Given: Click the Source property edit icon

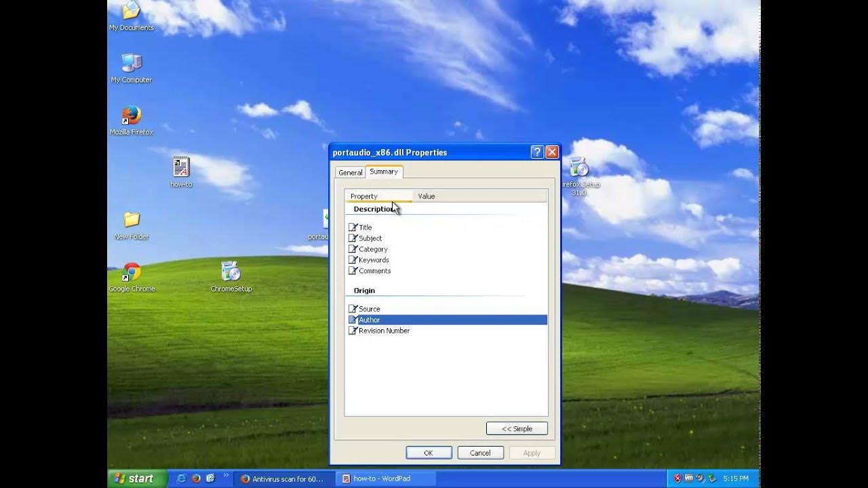Looking at the screenshot, I should (x=353, y=309).
